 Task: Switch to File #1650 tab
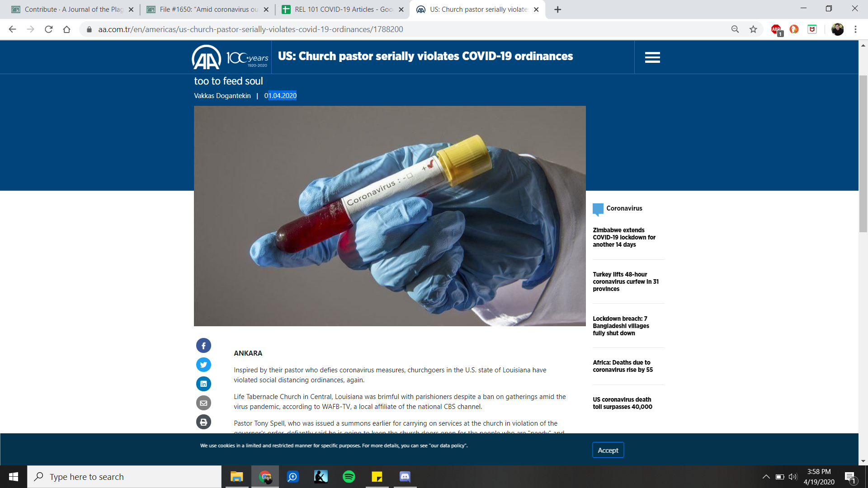pos(208,9)
